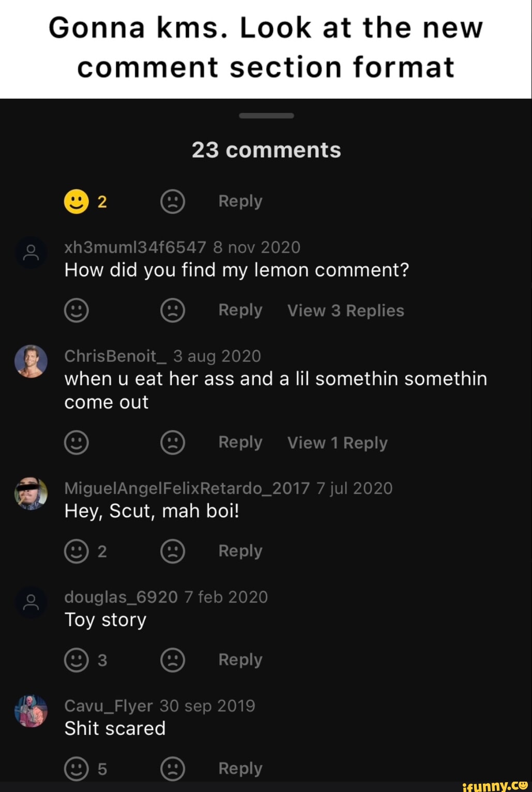
Task: Toggle the smiley reaction on douglas_6920's comment
Action: (76, 660)
